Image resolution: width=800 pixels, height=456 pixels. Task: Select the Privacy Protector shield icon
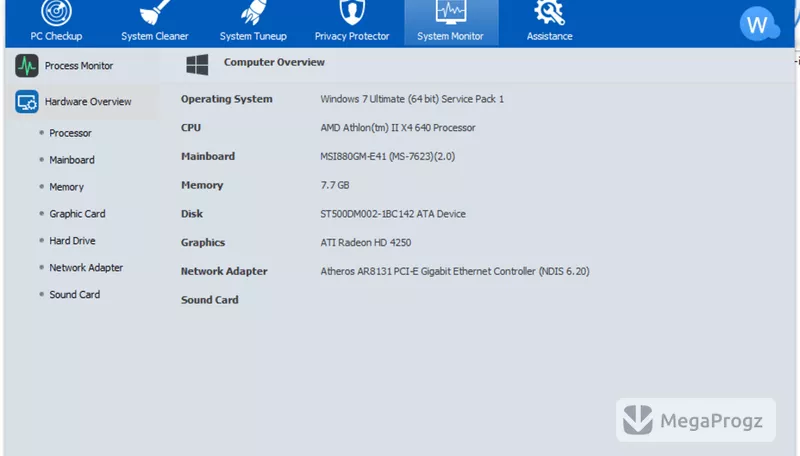(x=352, y=12)
